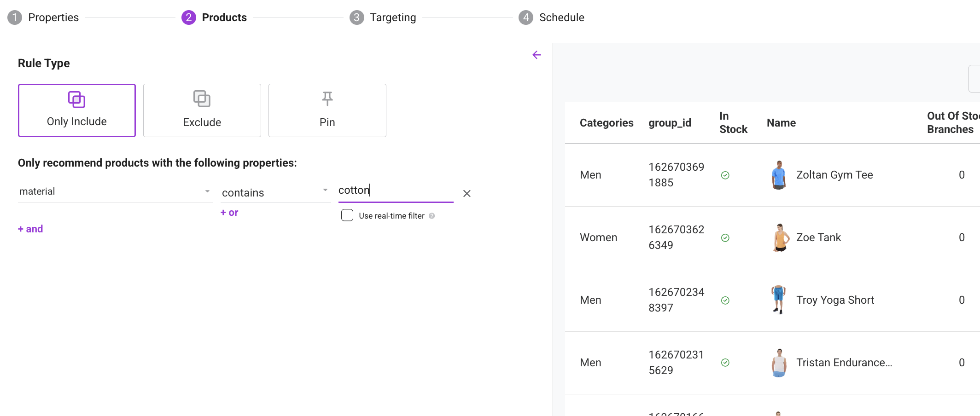Remove the material condition with X icon

[467, 194]
